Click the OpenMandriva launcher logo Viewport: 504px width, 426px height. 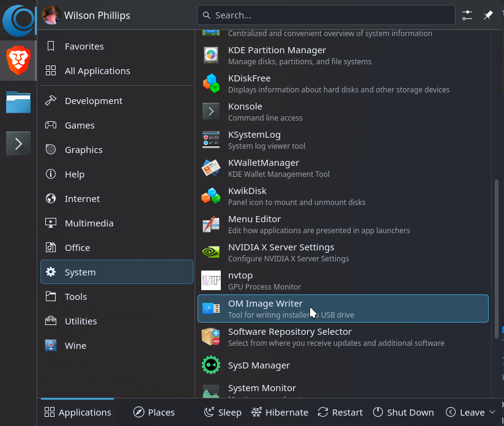[x=18, y=20]
